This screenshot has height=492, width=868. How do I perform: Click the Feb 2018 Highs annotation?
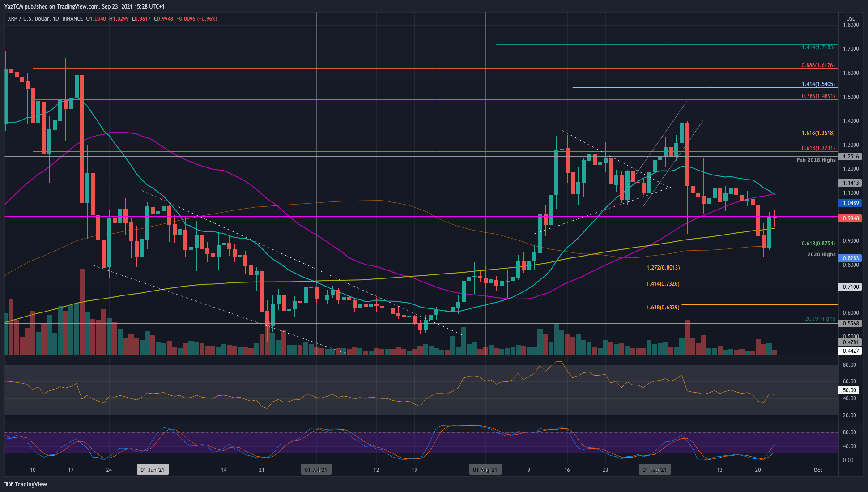coord(816,160)
